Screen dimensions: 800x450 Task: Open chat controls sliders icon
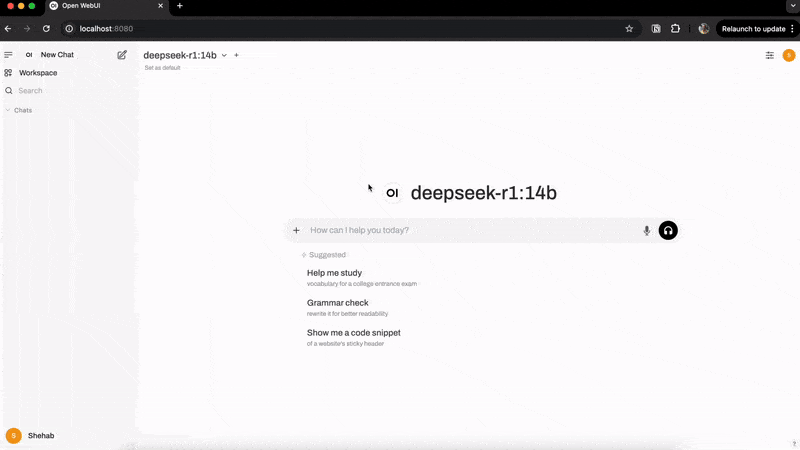[x=769, y=55]
